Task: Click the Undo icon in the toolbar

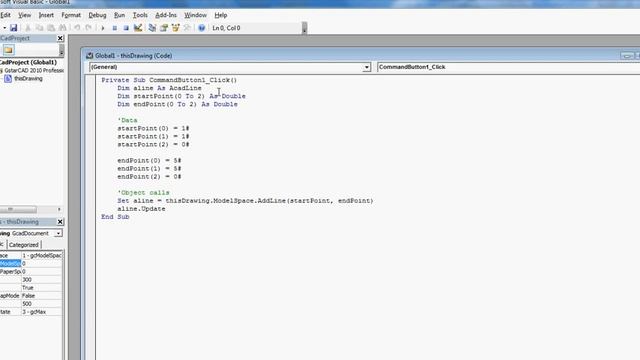Action: (77, 28)
